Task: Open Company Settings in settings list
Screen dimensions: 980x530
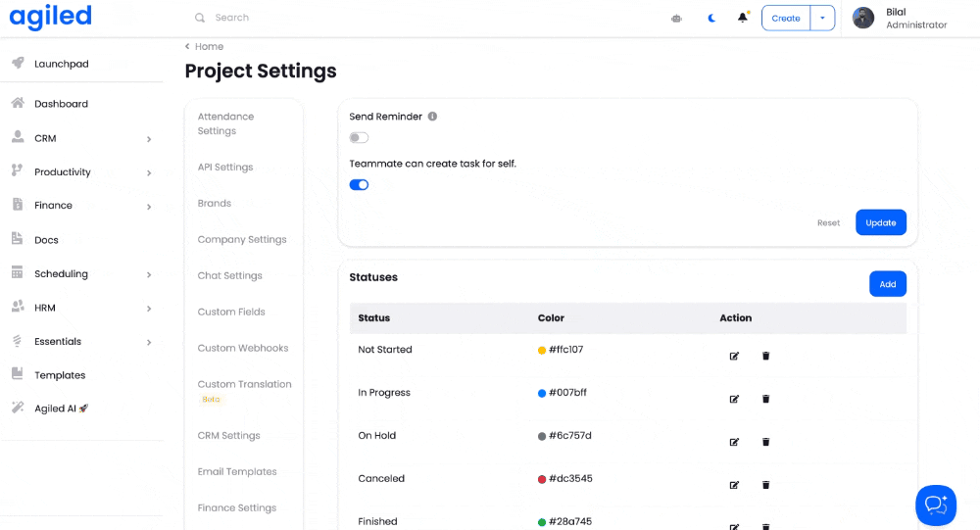Action: click(242, 239)
